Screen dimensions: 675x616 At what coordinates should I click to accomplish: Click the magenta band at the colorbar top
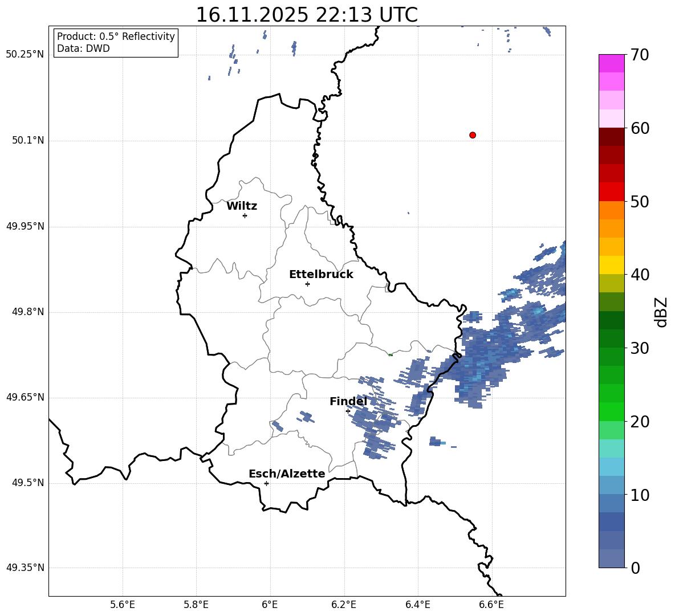(611, 63)
